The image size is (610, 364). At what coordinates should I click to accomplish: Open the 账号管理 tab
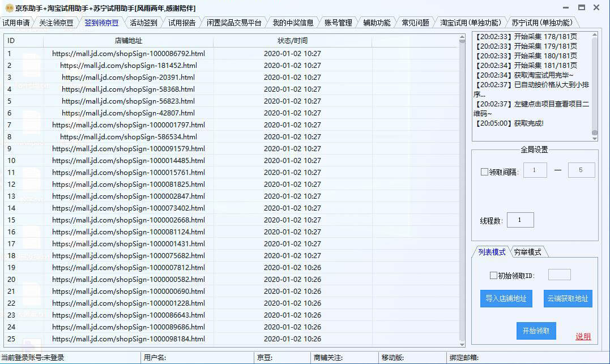338,23
